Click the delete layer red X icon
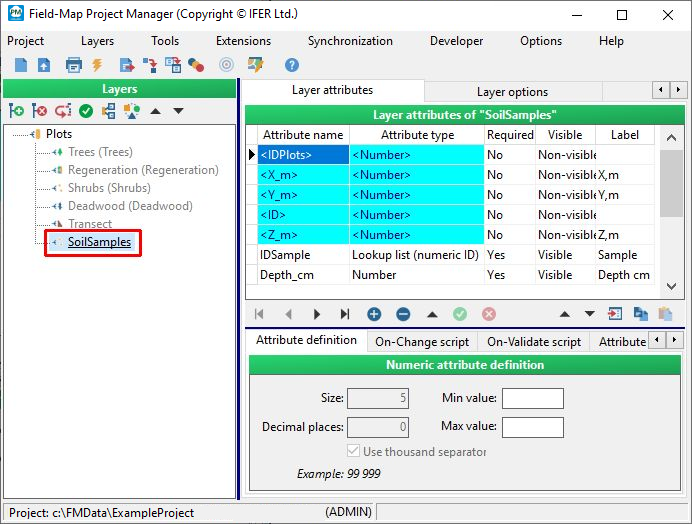The height and width of the screenshot is (524, 692). click(39, 111)
